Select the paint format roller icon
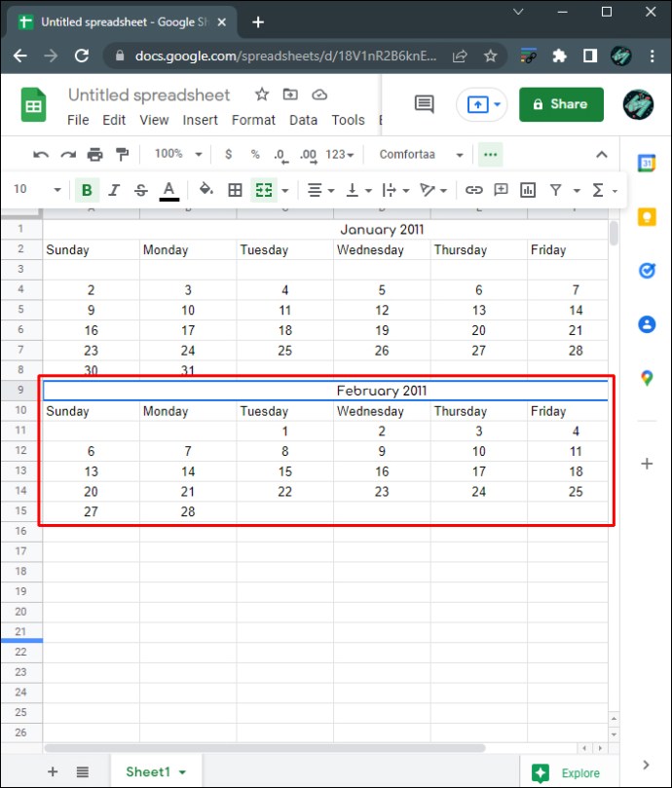This screenshot has height=788, width=672. [x=122, y=154]
